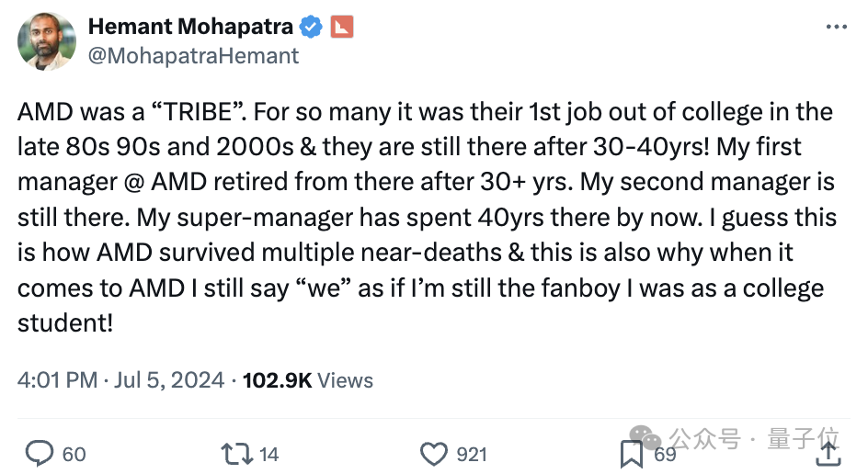Click the reply speech bubble icon
The width and height of the screenshot is (868, 474).
[39, 453]
